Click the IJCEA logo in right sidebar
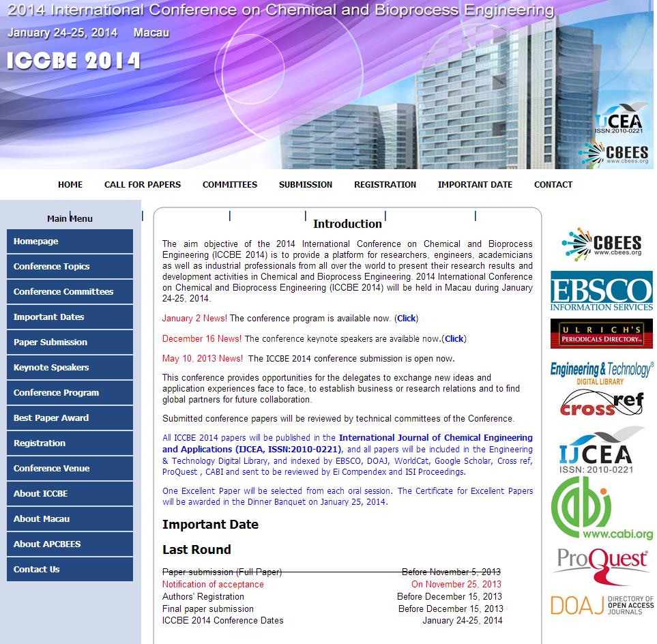The height and width of the screenshot is (644, 657). click(x=601, y=450)
